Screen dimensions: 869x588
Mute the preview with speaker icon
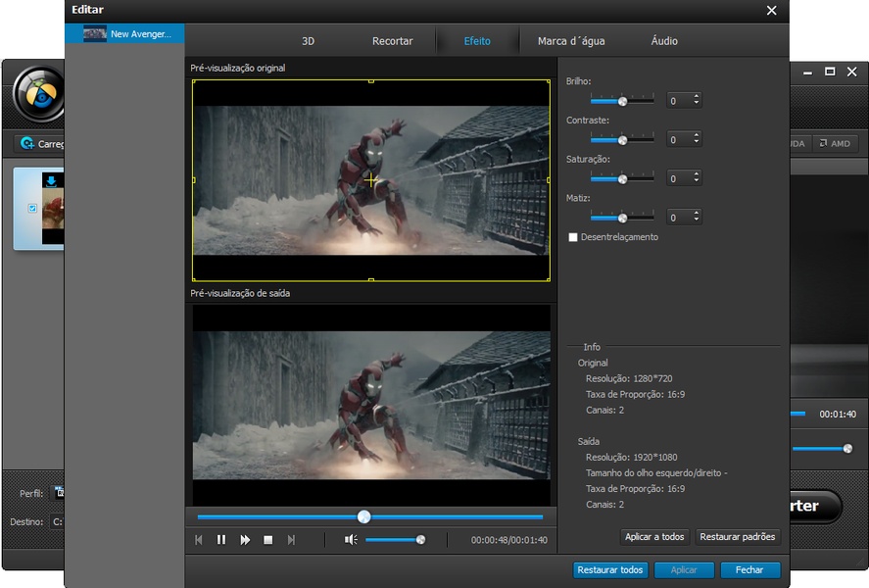[x=351, y=540]
